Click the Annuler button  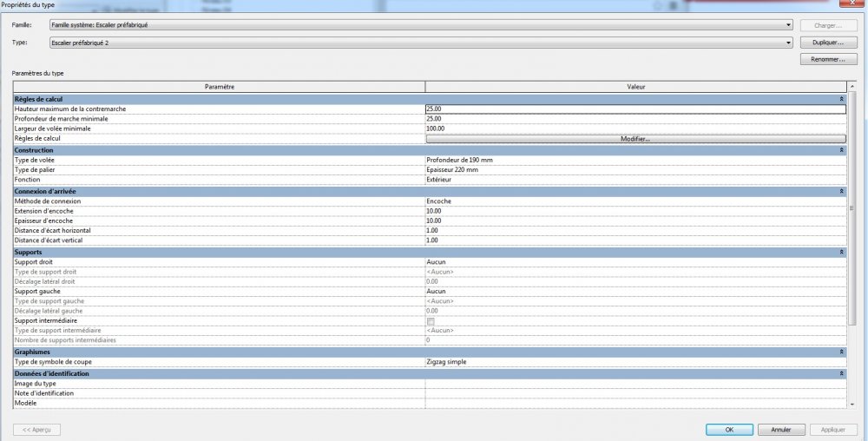781,430
